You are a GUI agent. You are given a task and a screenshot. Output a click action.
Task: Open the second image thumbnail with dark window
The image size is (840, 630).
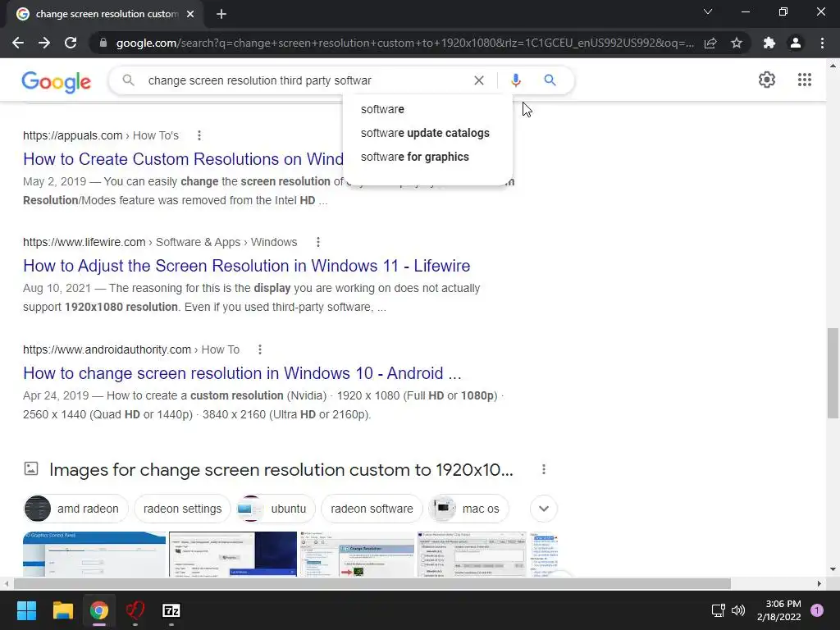click(x=233, y=555)
